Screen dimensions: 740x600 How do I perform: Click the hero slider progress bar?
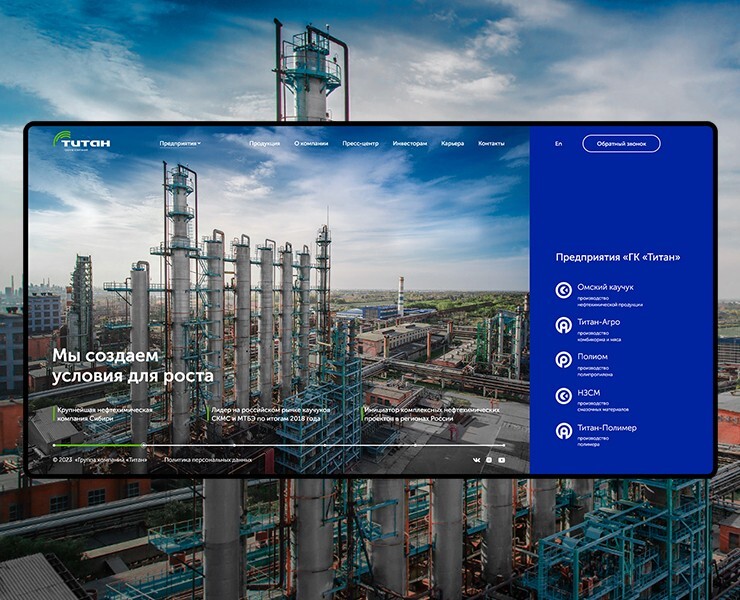[x=279, y=445]
